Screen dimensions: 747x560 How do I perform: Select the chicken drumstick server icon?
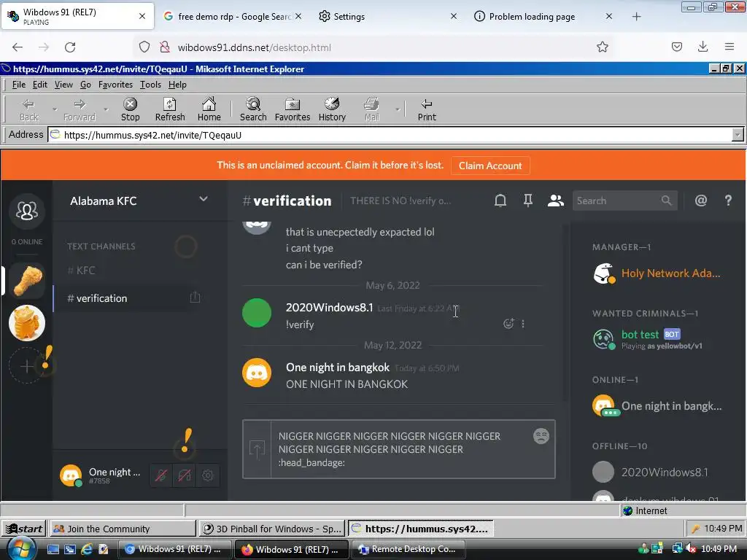click(x=27, y=281)
